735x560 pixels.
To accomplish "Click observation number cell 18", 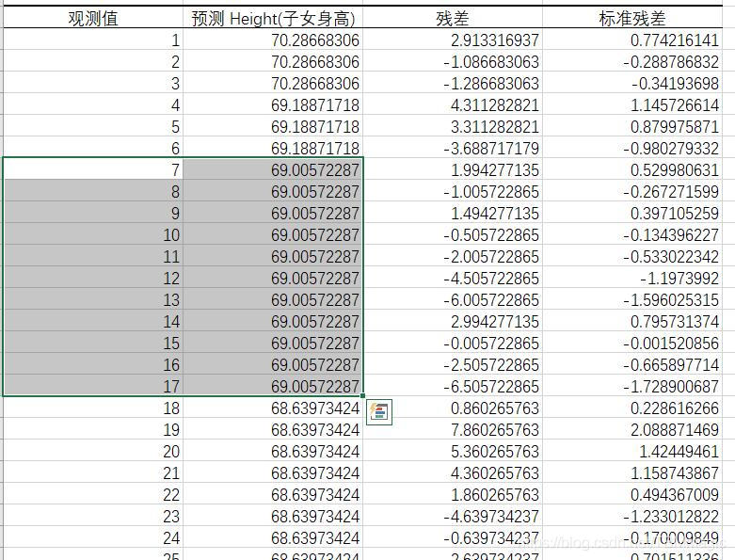I will click(x=93, y=408).
